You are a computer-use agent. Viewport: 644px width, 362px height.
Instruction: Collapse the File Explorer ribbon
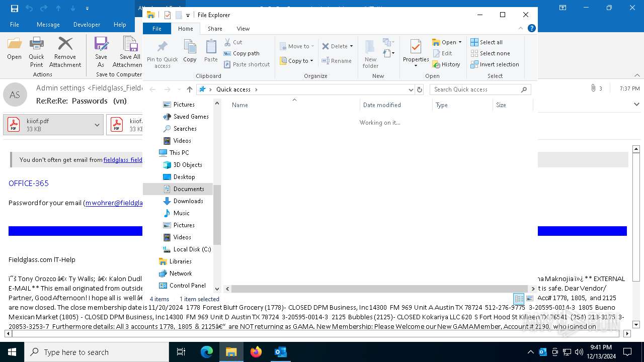[x=521, y=28]
